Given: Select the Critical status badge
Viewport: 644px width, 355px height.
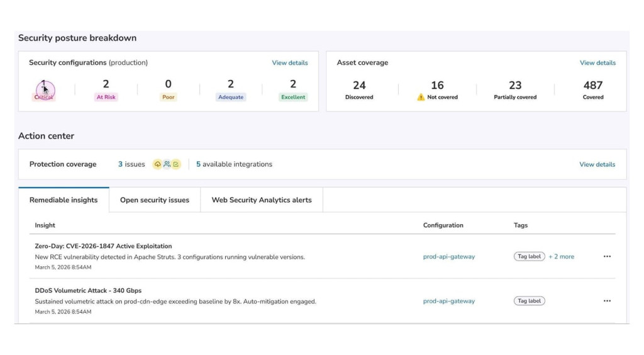Looking at the screenshot, I should coord(43,98).
